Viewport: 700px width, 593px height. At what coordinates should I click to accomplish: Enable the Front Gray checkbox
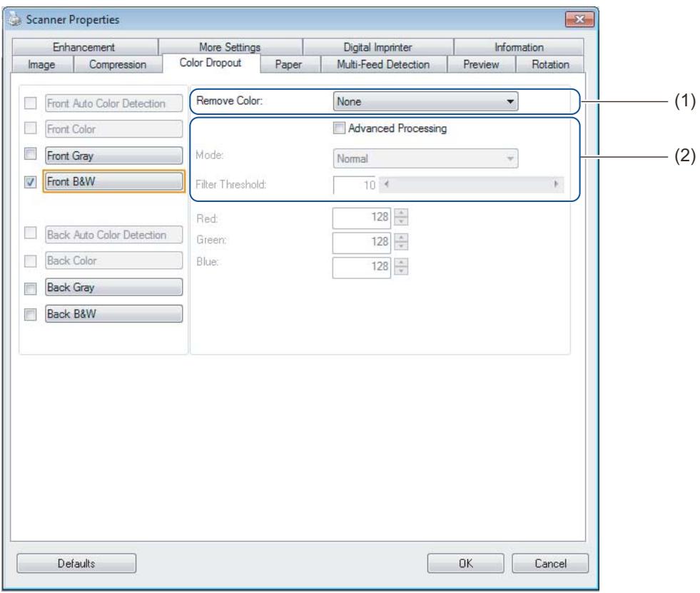[x=31, y=154]
